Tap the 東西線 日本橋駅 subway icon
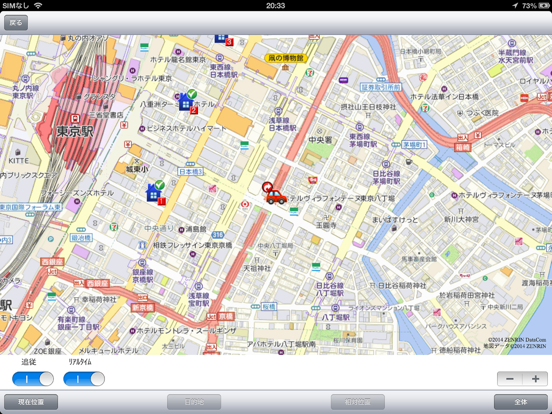This screenshot has width=552, height=414. (x=220, y=57)
